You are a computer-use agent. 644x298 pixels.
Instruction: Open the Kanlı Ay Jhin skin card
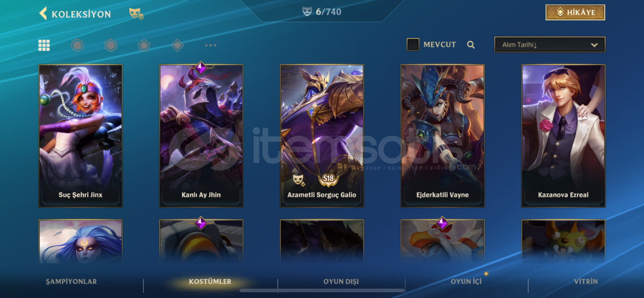(201, 136)
